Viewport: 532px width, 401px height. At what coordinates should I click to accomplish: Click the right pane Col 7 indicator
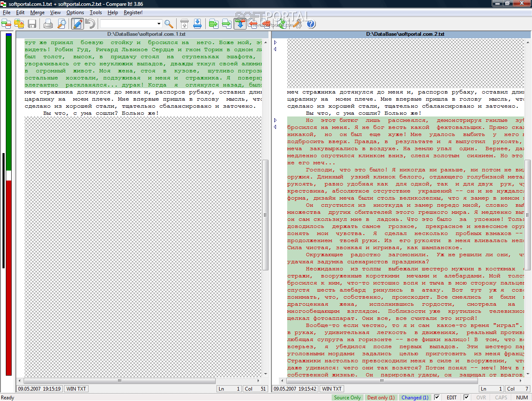point(517,389)
